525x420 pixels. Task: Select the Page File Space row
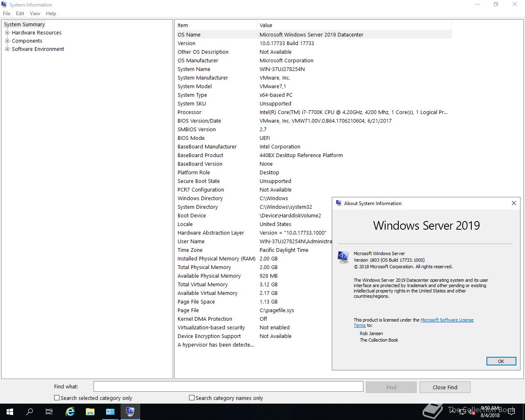pyautogui.click(x=254, y=302)
